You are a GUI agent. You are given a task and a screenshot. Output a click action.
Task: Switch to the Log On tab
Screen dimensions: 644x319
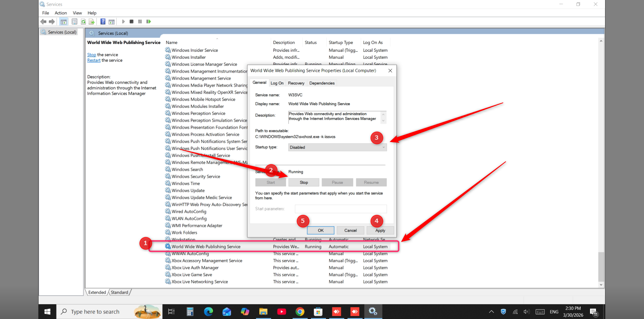[277, 83]
